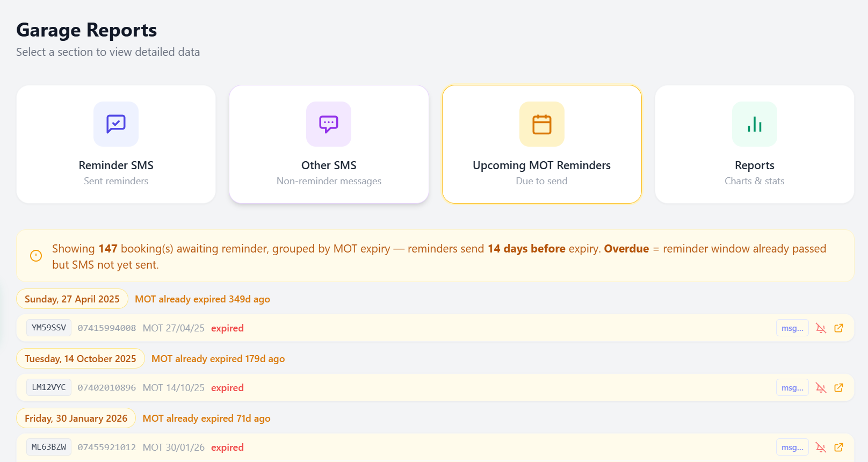
Task: Click the Upcoming MOT Reminders calendar icon
Action: pos(541,124)
